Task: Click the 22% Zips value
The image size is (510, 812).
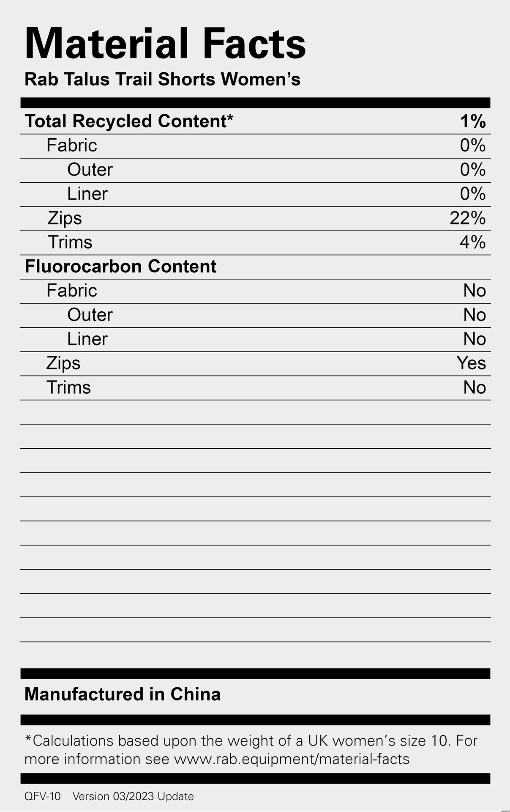Action: [468, 218]
